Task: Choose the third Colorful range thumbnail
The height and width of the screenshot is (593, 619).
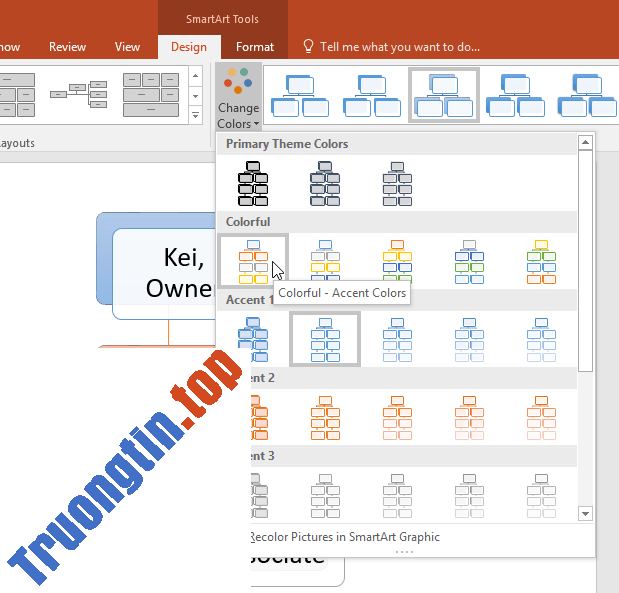Action: click(x=397, y=261)
